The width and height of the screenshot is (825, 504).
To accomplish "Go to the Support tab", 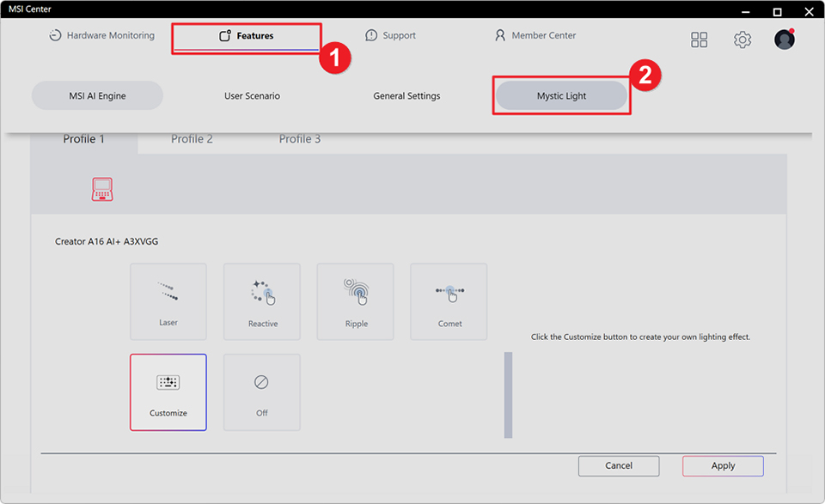I will point(391,36).
